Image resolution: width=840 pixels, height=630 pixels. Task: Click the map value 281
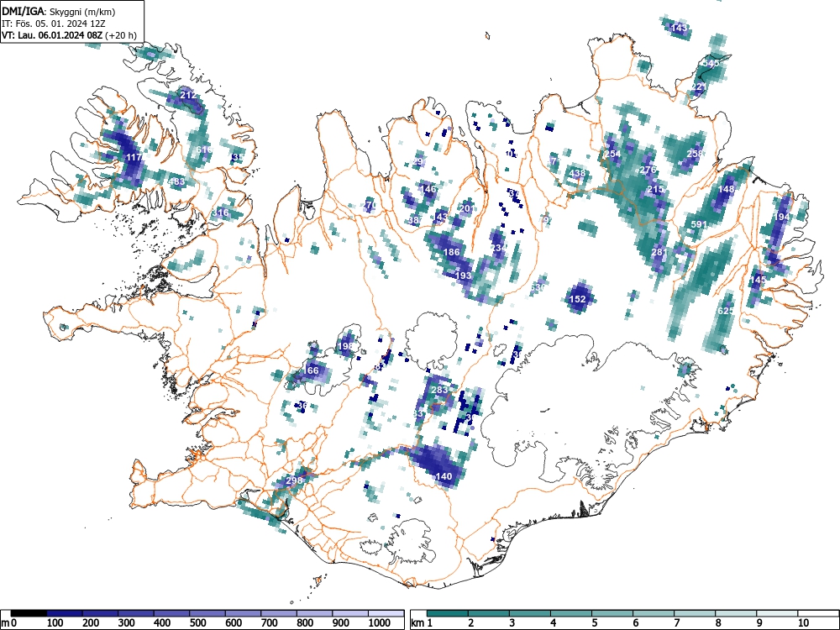tap(659, 252)
